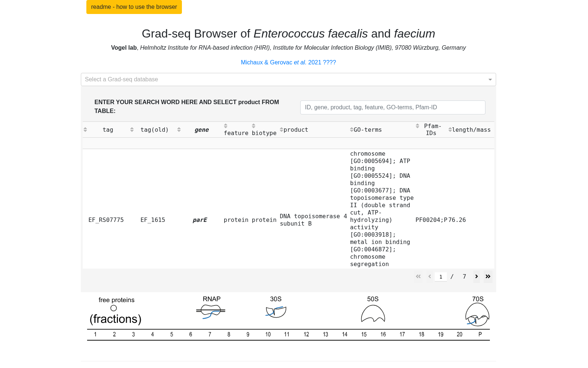Sort table by product column
The height and width of the screenshot is (368, 588).
(x=282, y=130)
